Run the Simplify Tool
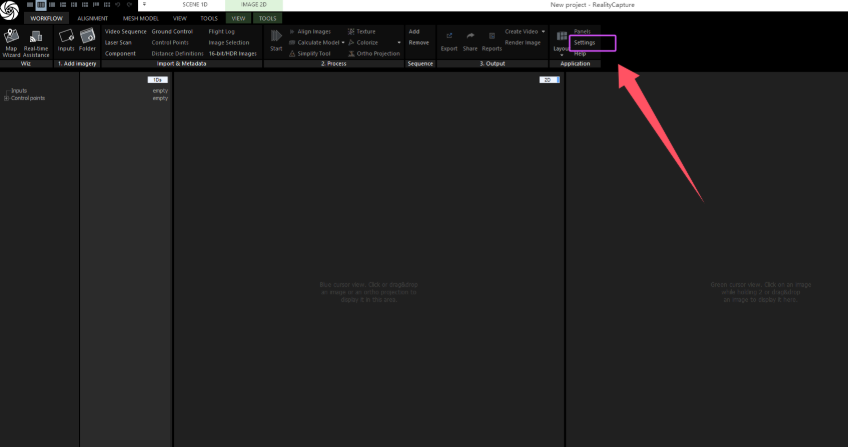Screen dimensions: 848x447 tap(316, 54)
